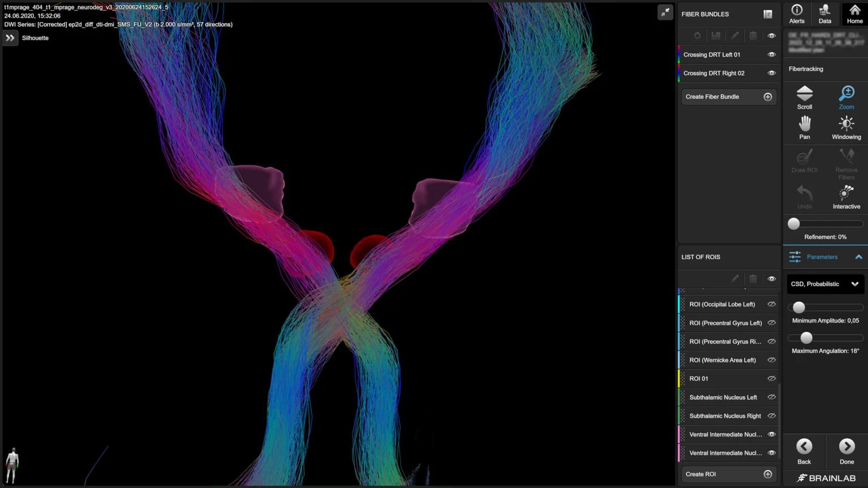Image resolution: width=868 pixels, height=488 pixels.
Task: Activate the Interactive tracking tool
Action: coord(846,197)
